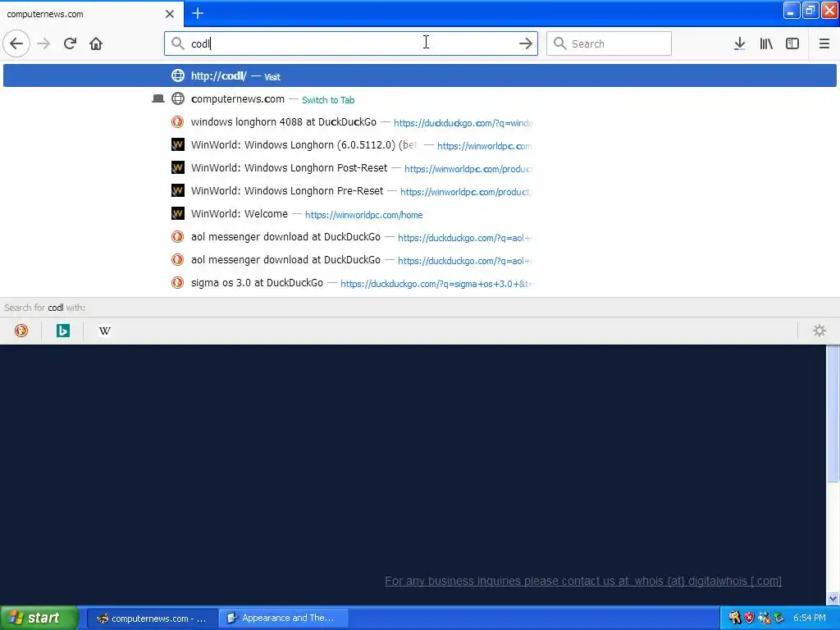This screenshot has width=840, height=630.
Task: Open search settings gear icon
Action: click(819, 331)
